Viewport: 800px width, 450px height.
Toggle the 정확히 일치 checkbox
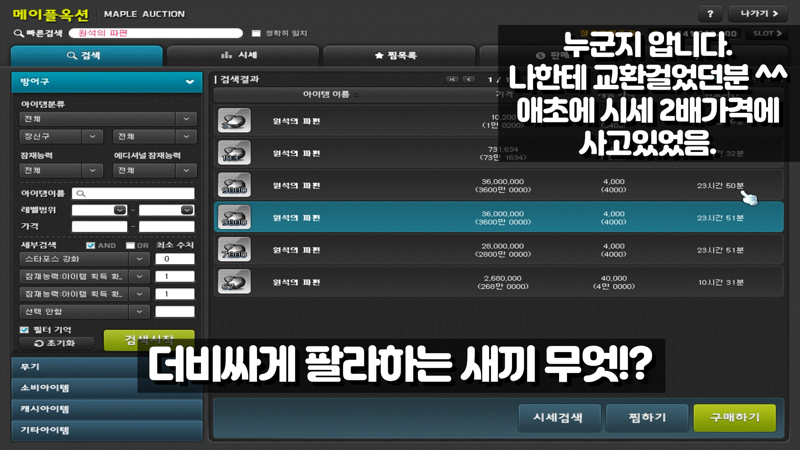pos(256,33)
